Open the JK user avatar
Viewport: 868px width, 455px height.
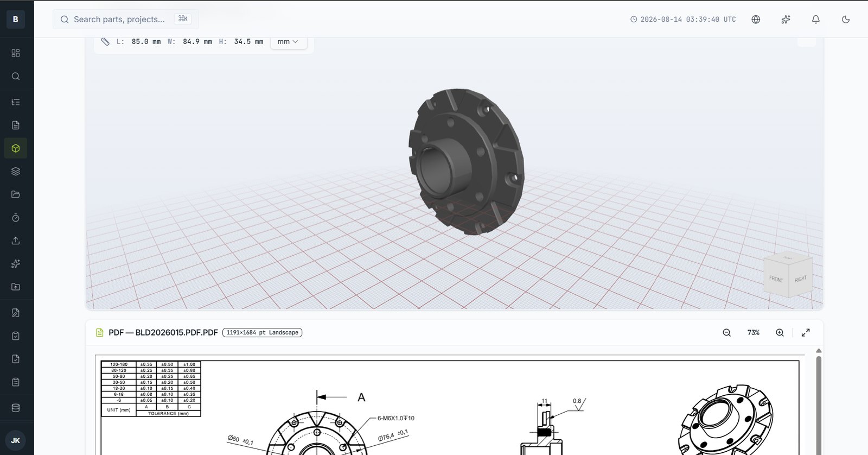pos(16,440)
